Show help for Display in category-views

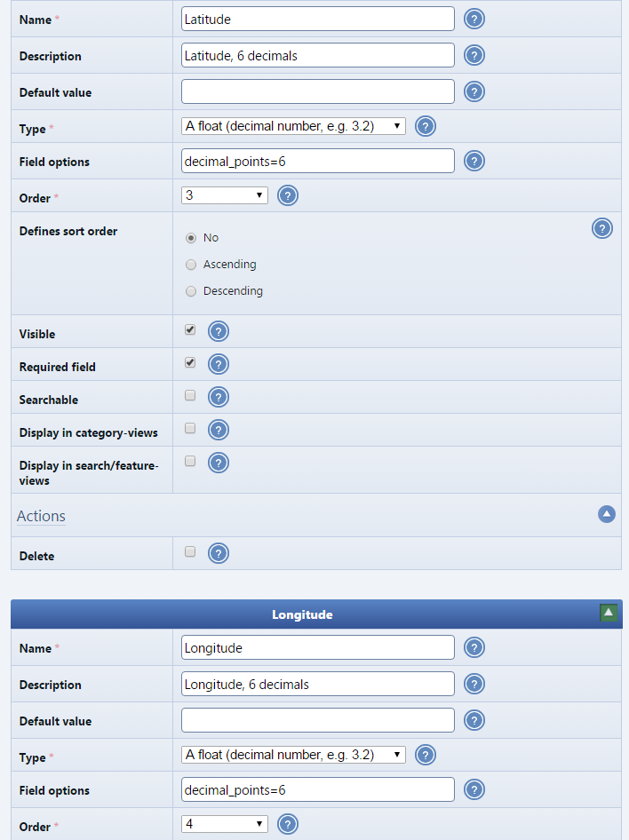click(x=219, y=431)
